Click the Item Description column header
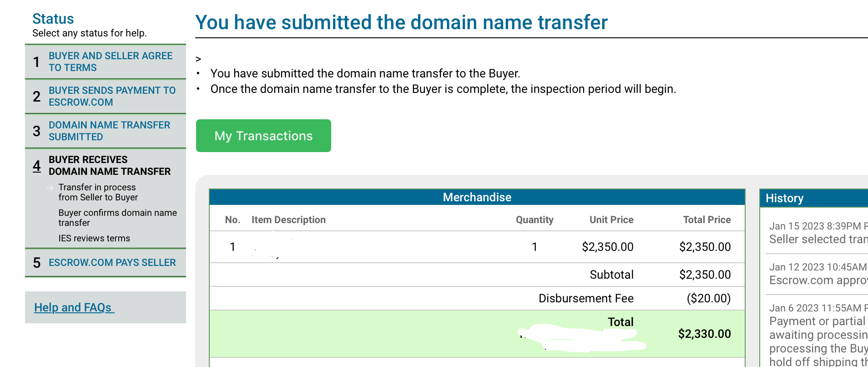 [288, 220]
